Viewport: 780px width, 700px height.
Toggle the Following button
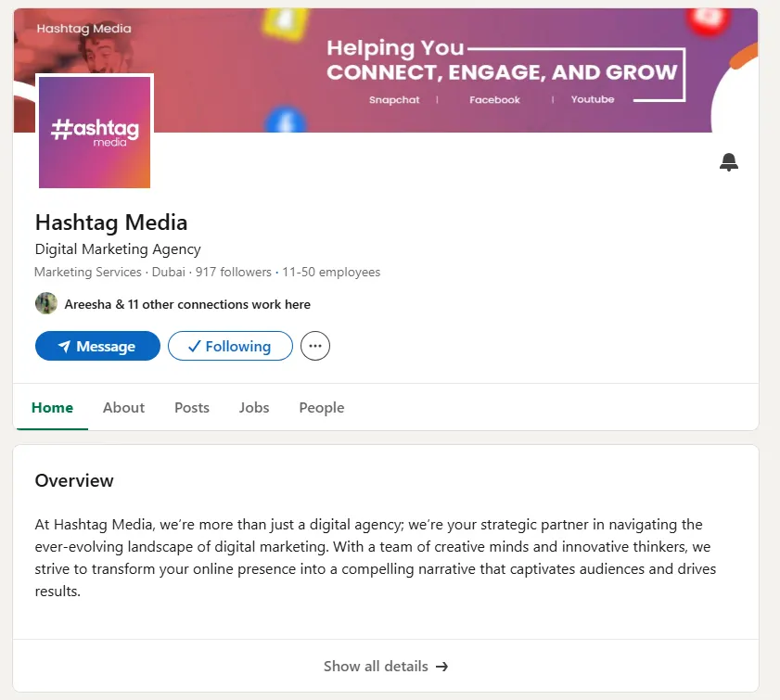(230, 346)
